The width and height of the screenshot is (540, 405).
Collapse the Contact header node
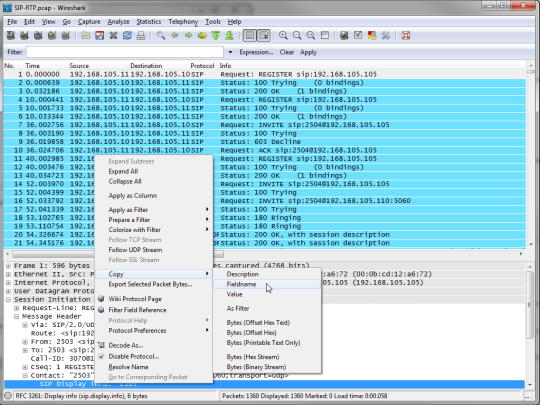click(x=25, y=376)
